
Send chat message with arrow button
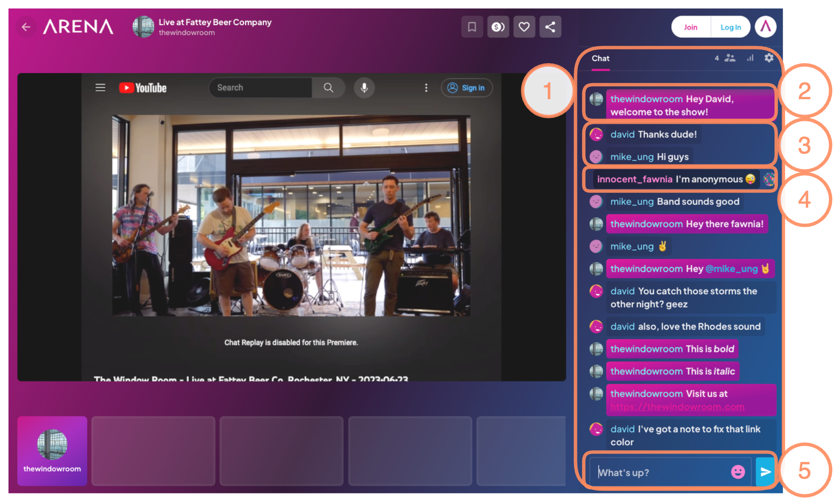pos(765,472)
